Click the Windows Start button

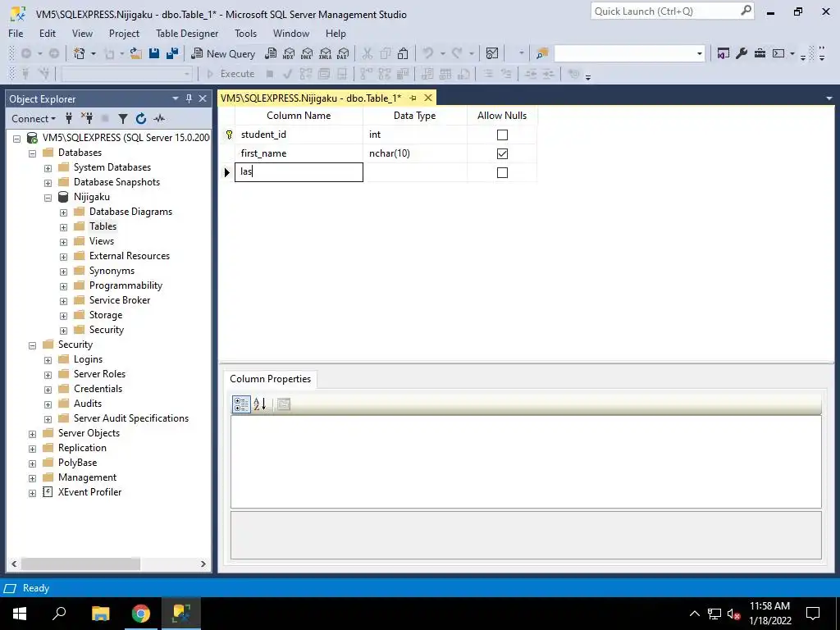click(x=20, y=614)
